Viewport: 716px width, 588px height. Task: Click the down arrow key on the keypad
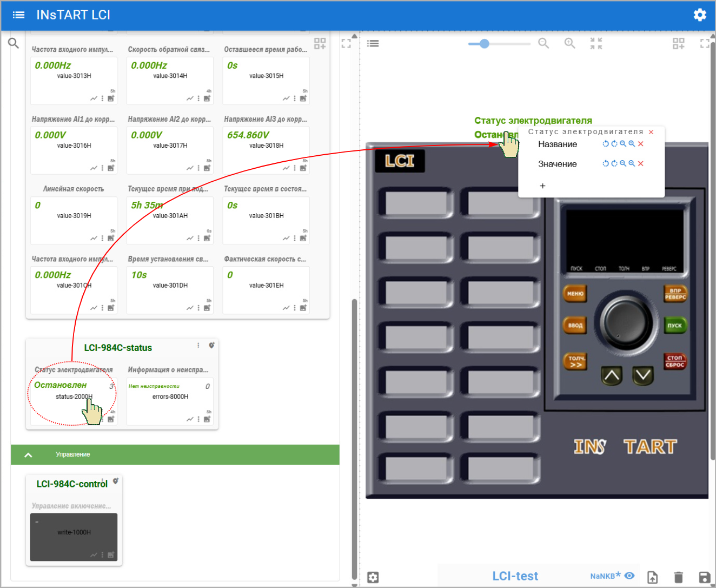(x=643, y=375)
